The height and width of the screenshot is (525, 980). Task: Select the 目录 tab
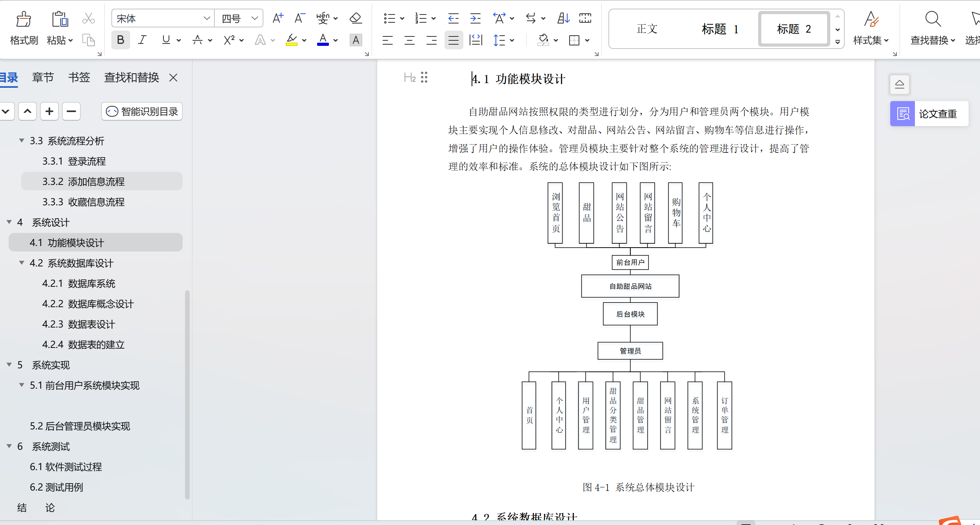pos(9,77)
